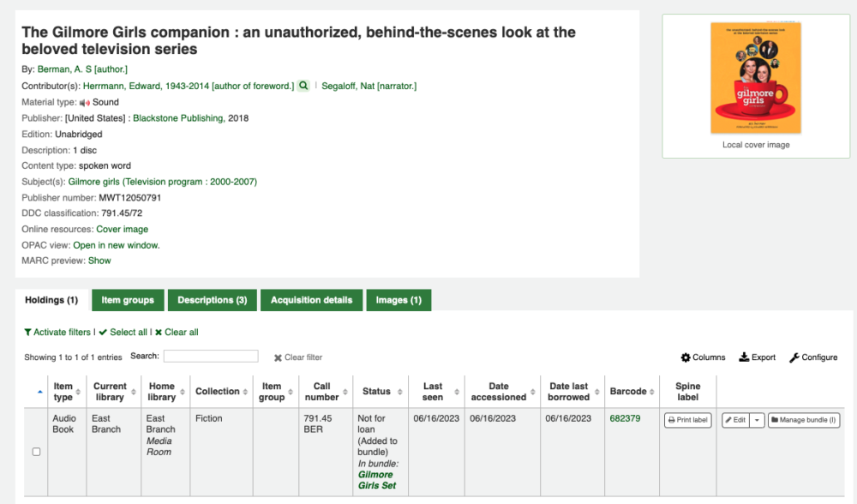
Task: Click Print label for item 682379
Action: click(687, 420)
